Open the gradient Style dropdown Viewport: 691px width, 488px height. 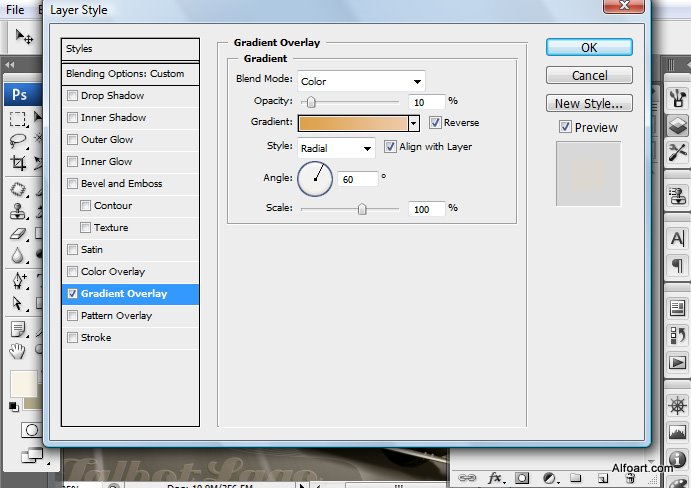click(336, 148)
